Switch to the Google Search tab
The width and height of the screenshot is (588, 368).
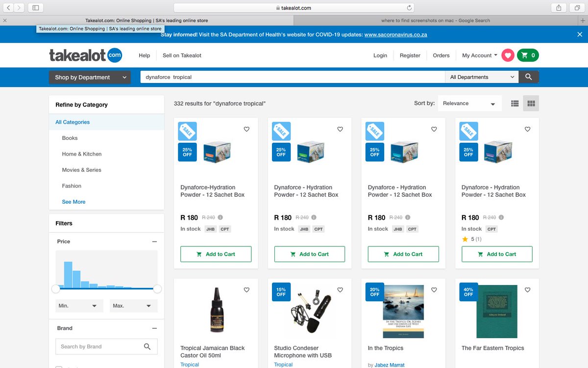[x=436, y=21]
